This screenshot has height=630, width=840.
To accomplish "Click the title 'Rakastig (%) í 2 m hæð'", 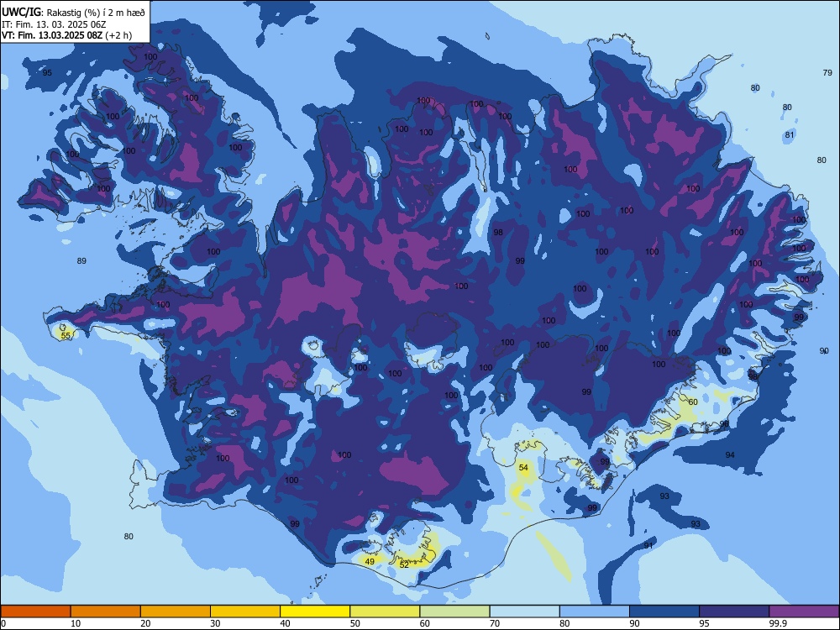I will pyautogui.click(x=96, y=13).
